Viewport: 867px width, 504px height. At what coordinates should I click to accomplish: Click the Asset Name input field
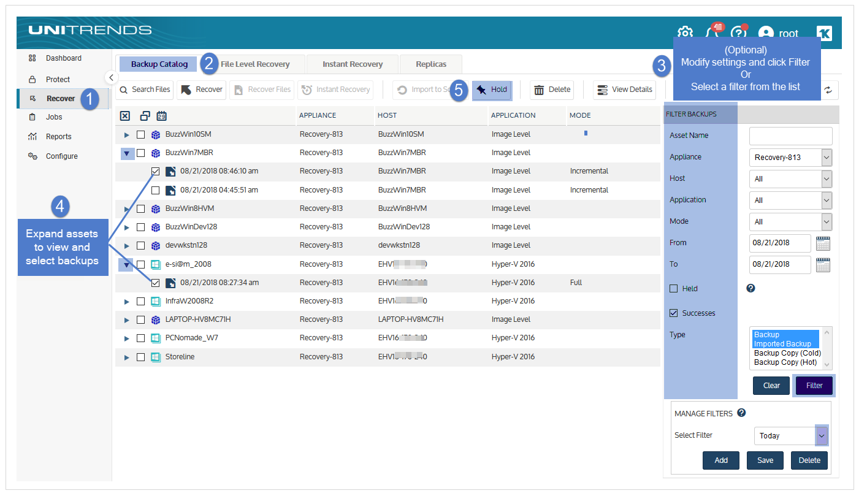[x=791, y=136]
